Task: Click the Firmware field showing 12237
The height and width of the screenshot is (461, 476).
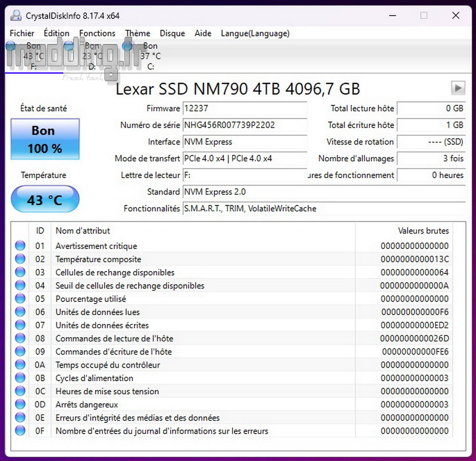Action: (x=245, y=108)
